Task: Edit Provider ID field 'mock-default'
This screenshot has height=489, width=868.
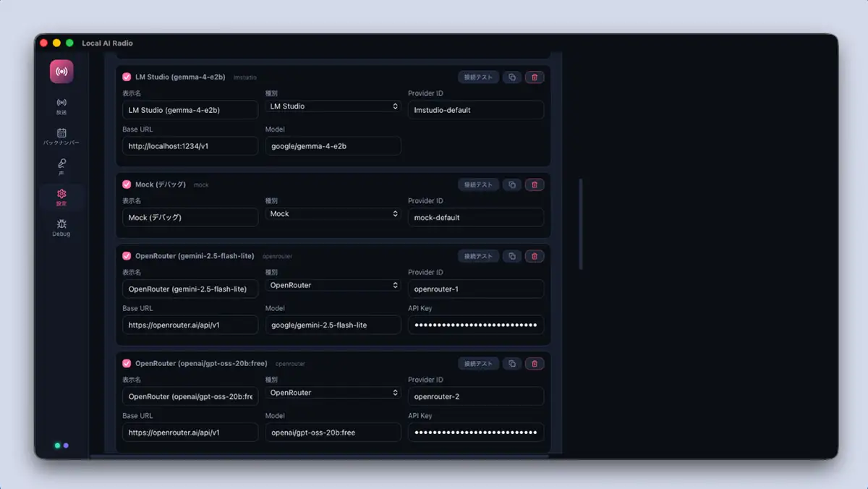Action: tap(476, 218)
